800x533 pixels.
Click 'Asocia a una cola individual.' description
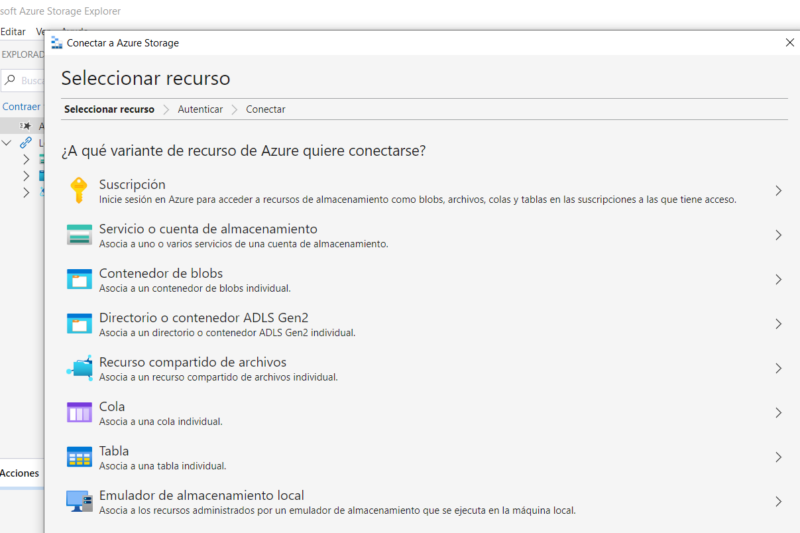pos(161,421)
